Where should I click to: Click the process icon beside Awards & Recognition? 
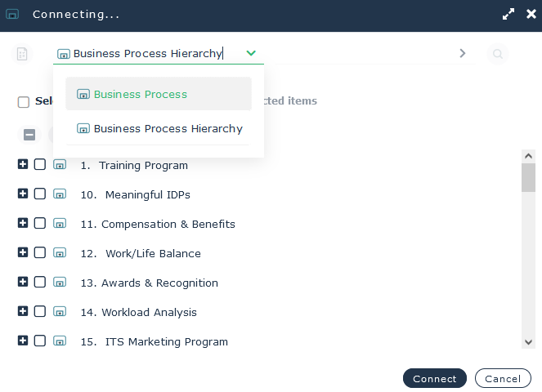pyautogui.click(x=60, y=283)
